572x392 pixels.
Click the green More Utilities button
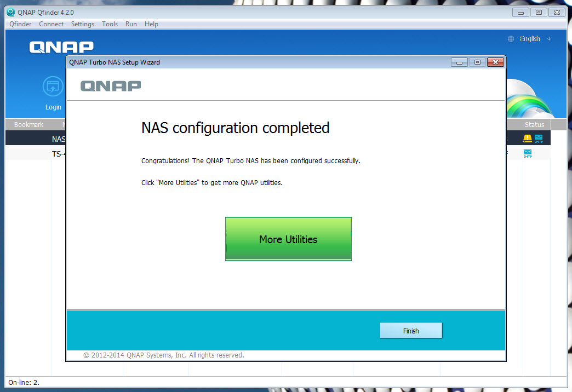point(288,239)
